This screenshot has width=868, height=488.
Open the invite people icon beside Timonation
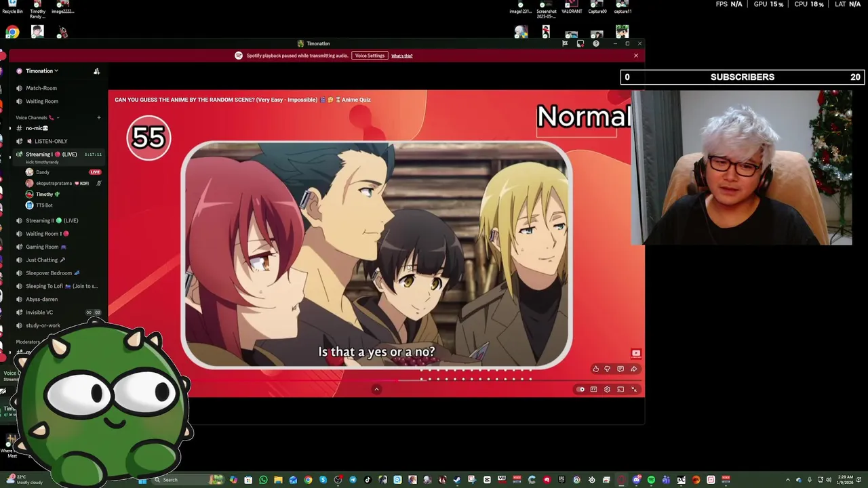96,71
